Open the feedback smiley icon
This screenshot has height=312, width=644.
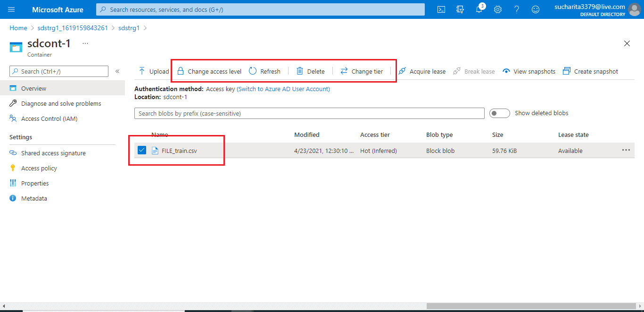point(536,9)
